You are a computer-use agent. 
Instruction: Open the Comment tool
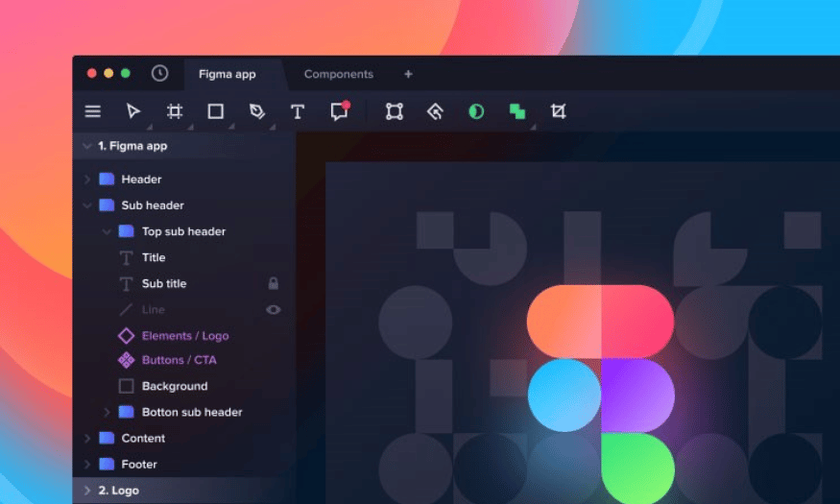(338, 111)
